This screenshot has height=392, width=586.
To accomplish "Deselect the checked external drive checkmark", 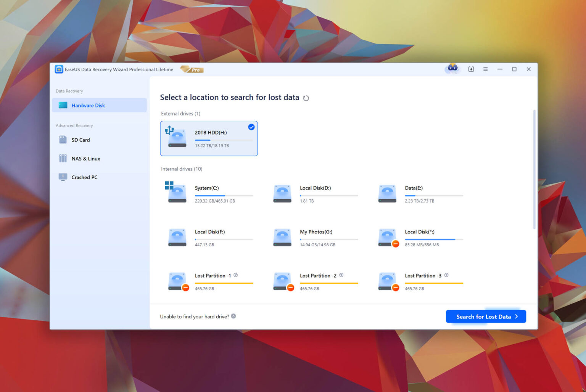I will coord(251,127).
